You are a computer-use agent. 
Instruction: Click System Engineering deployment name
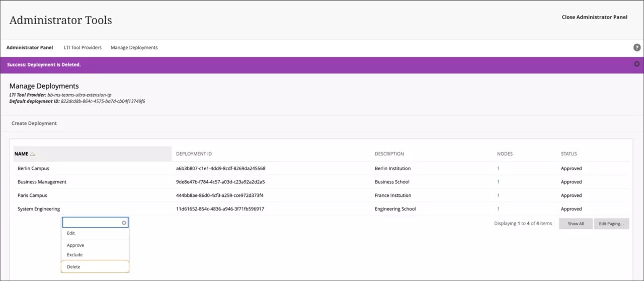pyautogui.click(x=39, y=209)
